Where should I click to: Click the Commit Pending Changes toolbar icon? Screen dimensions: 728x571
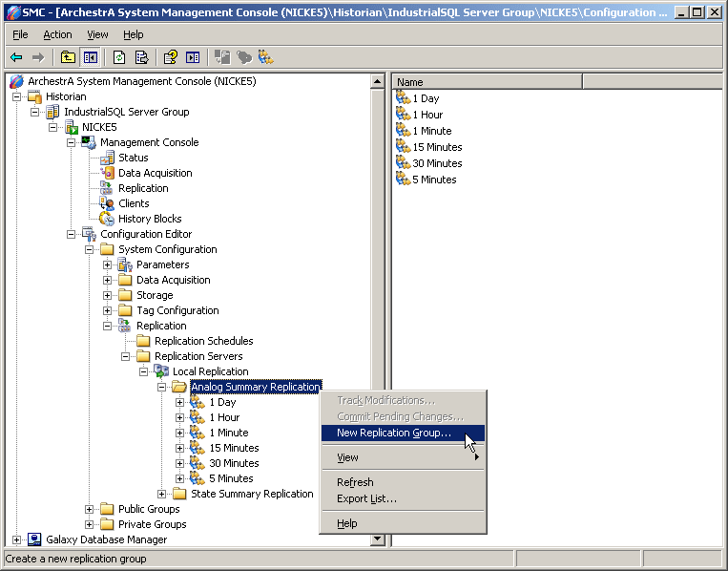(244, 57)
